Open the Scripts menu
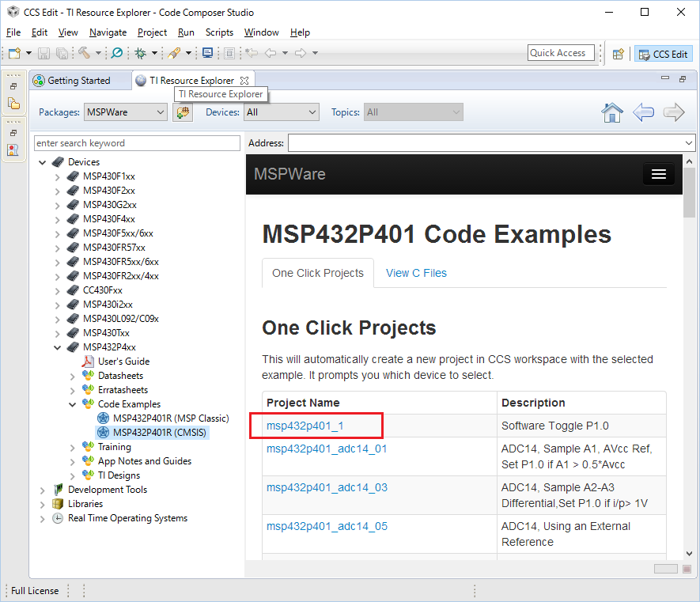The image size is (700, 602). click(219, 32)
